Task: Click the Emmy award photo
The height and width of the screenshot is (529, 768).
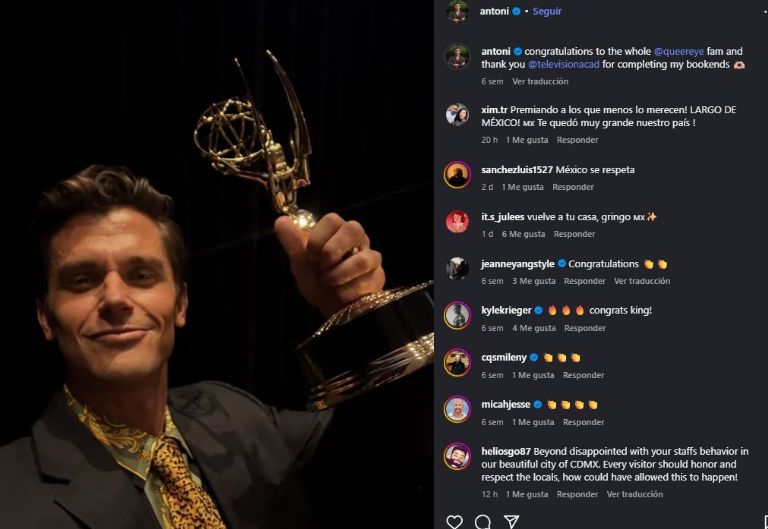Action: point(215,264)
